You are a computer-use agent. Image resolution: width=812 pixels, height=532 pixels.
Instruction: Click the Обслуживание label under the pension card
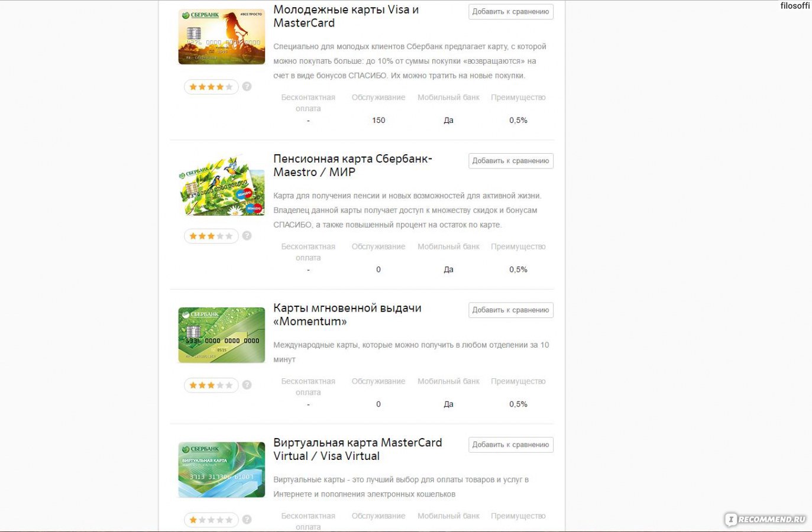378,246
